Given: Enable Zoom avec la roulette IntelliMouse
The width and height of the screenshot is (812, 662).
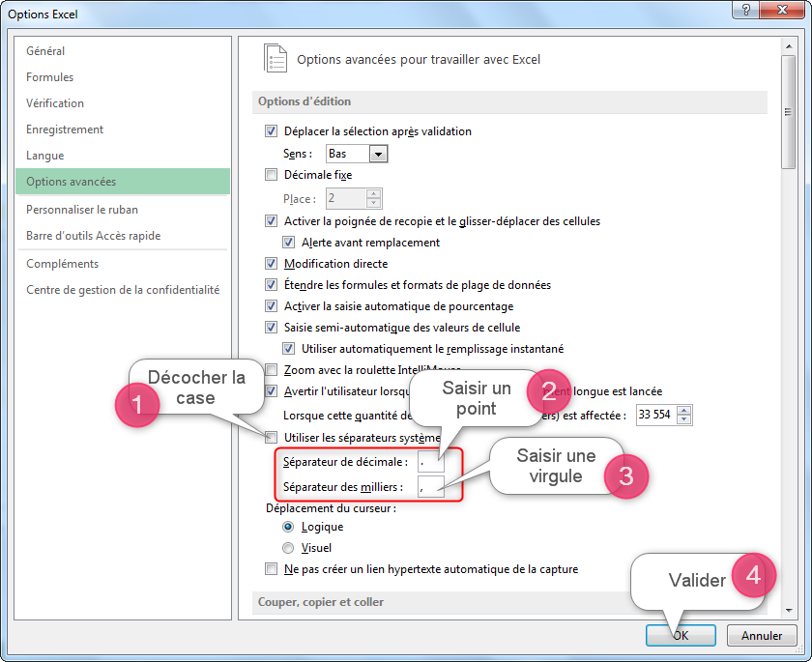Looking at the screenshot, I should pyautogui.click(x=271, y=369).
